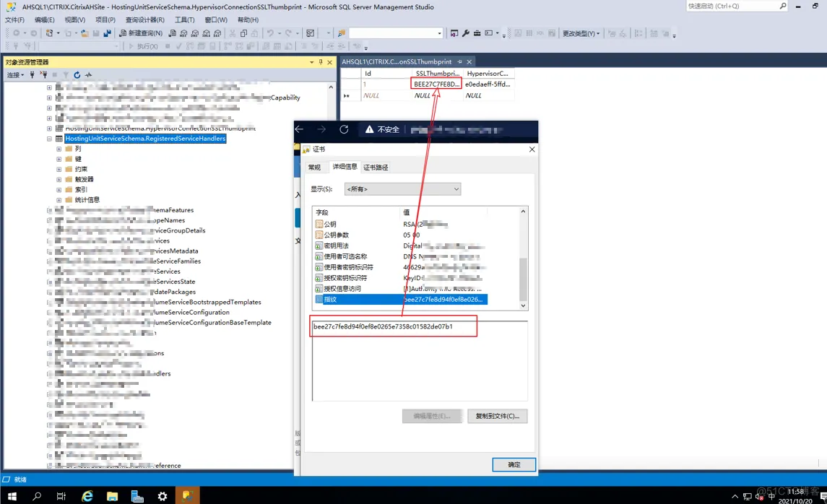Screen dimensions: 827x504
Task: Pin the Object Explorer panel
Action: 320,62
